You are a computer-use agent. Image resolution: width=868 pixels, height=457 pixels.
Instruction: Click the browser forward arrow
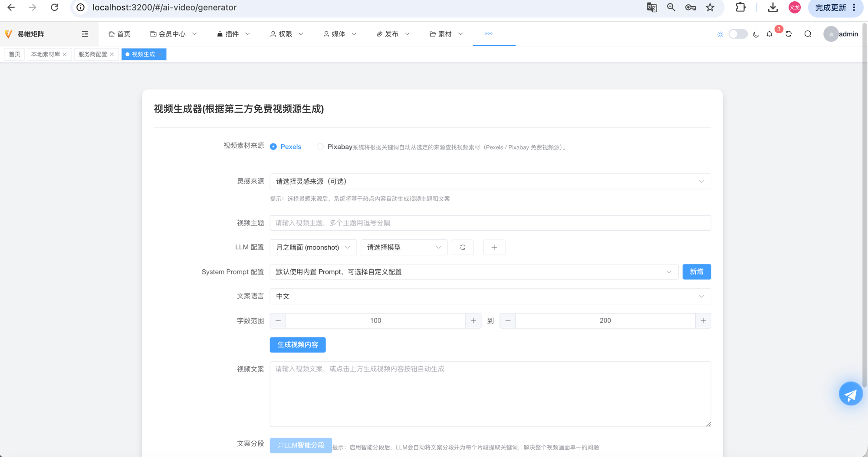tap(33, 7)
